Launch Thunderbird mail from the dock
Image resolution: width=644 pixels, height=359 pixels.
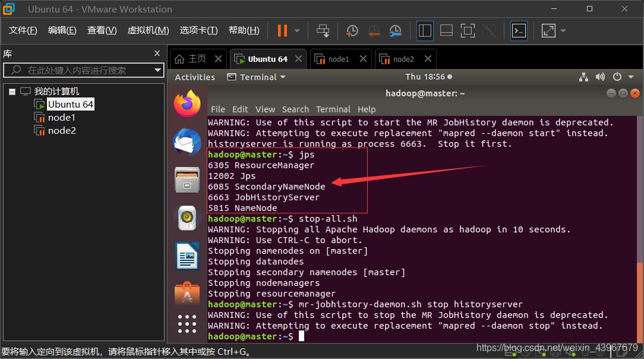point(187,143)
